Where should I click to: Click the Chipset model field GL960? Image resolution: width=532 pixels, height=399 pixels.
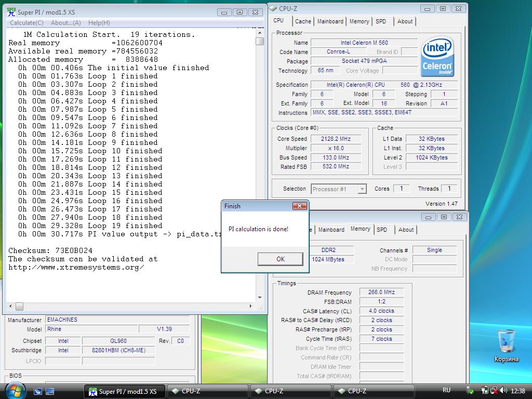point(118,341)
